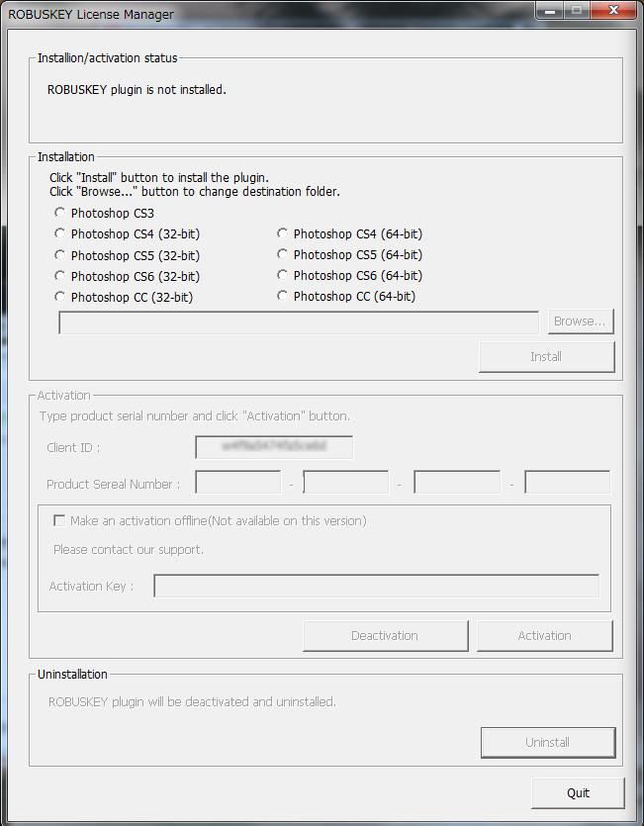Click the Activation Key field
The height and width of the screenshot is (826, 644).
tap(376, 586)
